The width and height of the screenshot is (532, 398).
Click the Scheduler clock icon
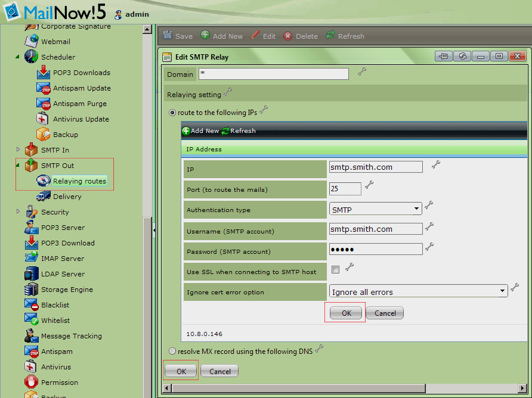click(x=31, y=57)
